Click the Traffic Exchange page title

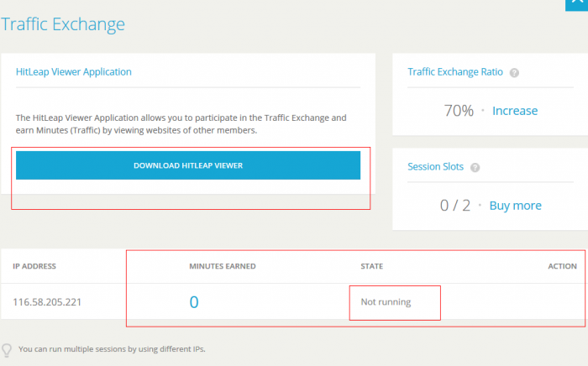(63, 24)
